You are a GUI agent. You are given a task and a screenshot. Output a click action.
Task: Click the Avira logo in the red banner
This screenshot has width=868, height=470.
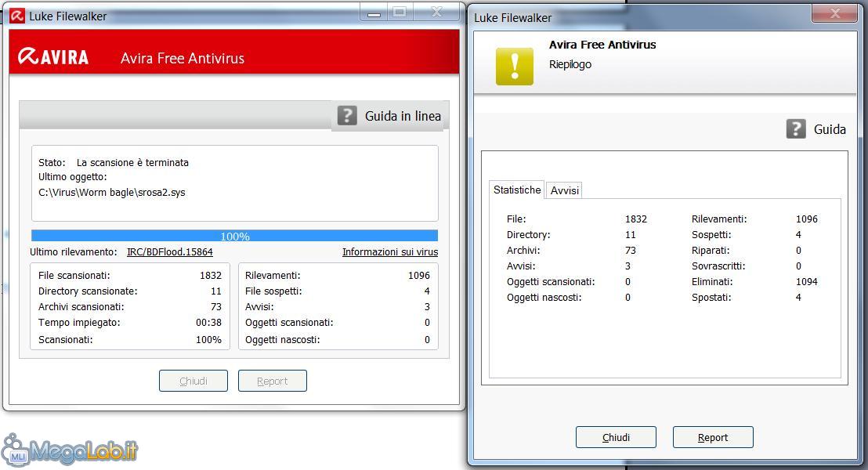pyautogui.click(x=53, y=56)
